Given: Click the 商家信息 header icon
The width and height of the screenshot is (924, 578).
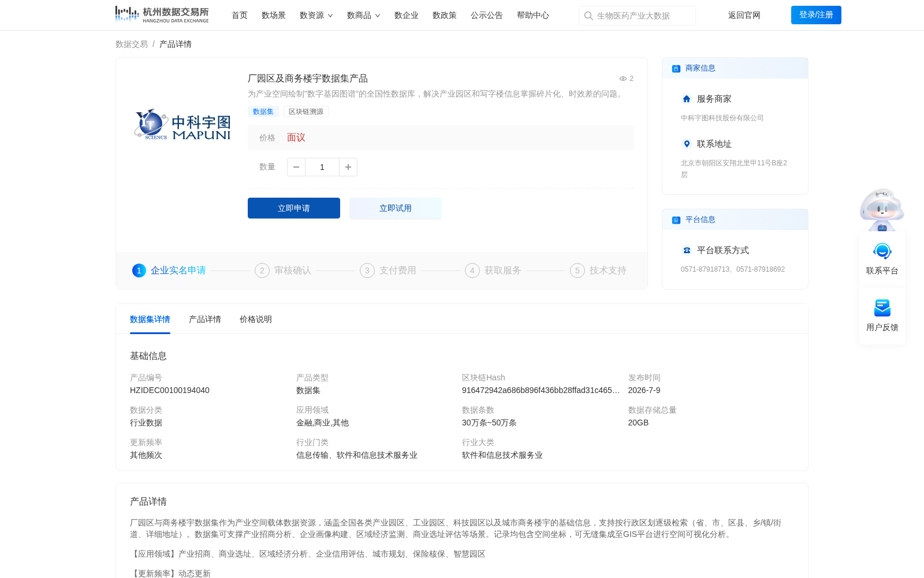Looking at the screenshot, I should coord(676,69).
